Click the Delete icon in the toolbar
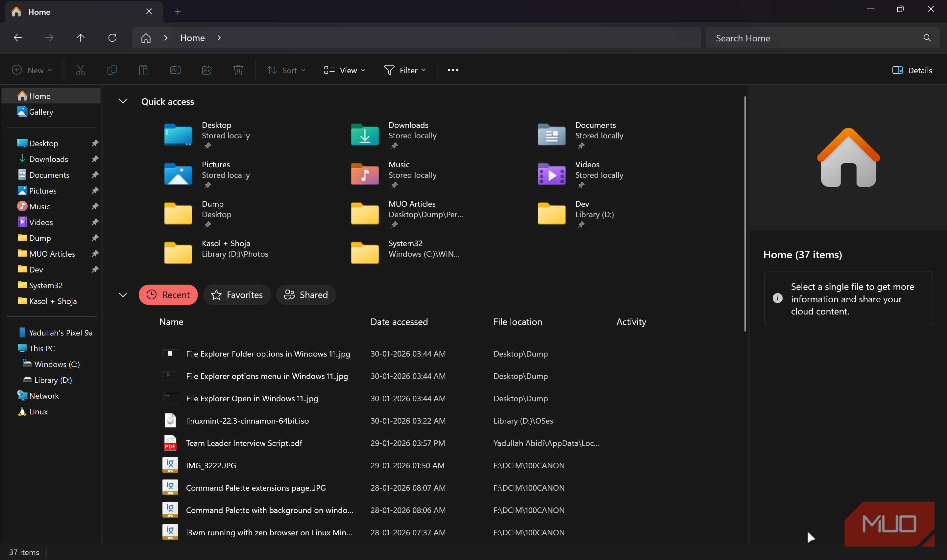This screenshot has width=947, height=560. pyautogui.click(x=238, y=70)
